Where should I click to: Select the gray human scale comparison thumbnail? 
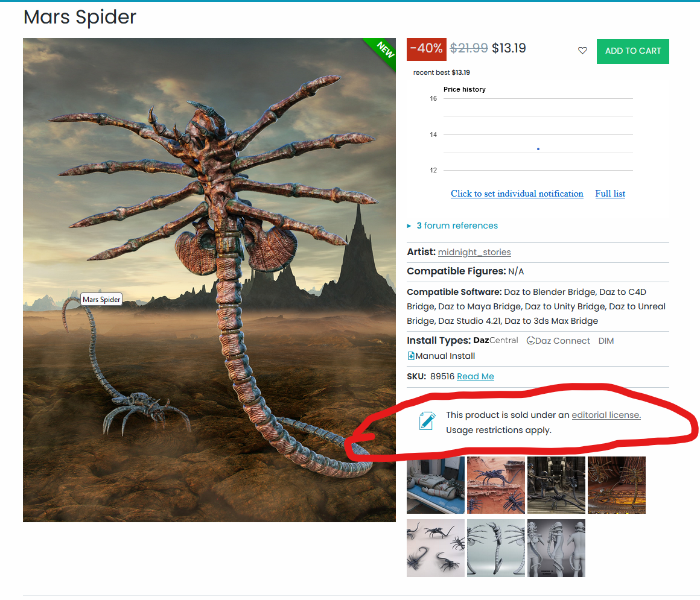tap(556, 548)
